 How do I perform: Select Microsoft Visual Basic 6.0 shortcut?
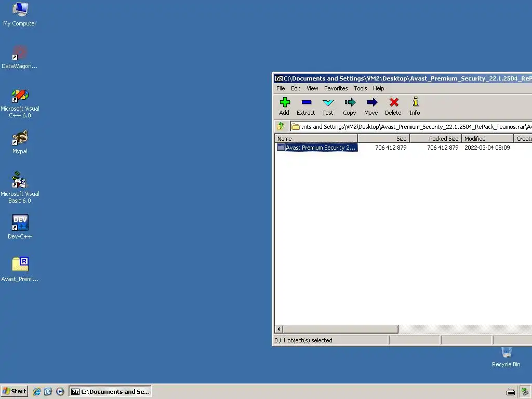point(20,188)
